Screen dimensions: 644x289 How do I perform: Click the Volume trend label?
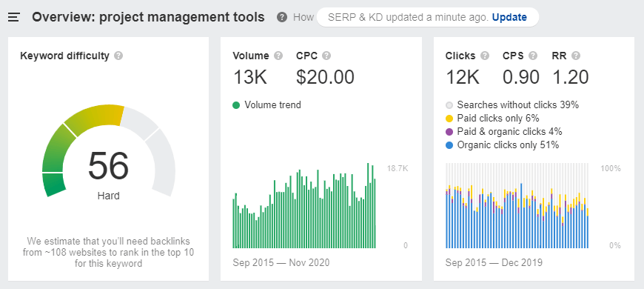coord(272,105)
